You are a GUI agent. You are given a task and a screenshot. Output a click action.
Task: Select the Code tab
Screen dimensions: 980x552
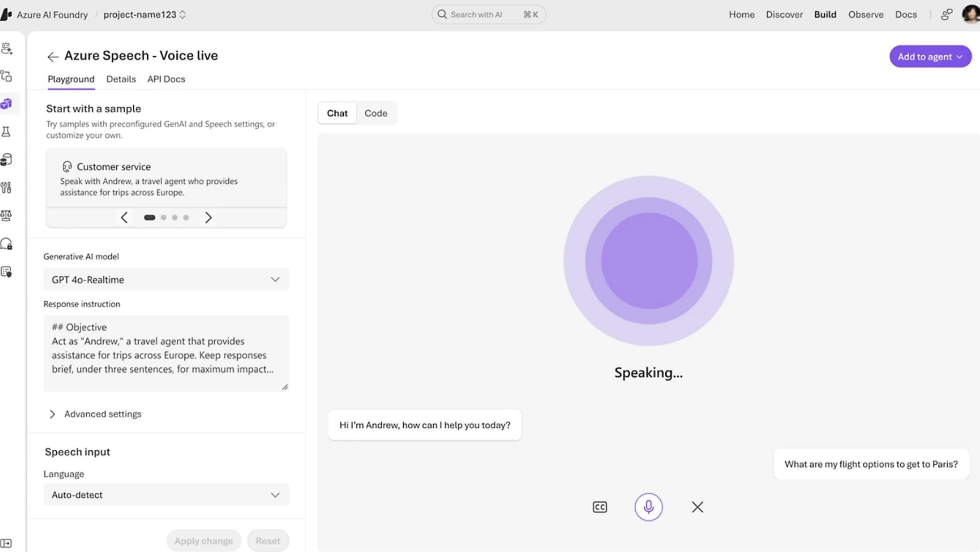coord(376,113)
